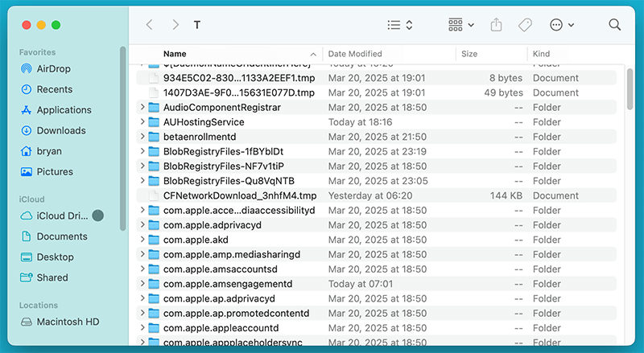Expand the com.apple.adprivacyd folder
The image size is (644, 353).
click(x=142, y=225)
